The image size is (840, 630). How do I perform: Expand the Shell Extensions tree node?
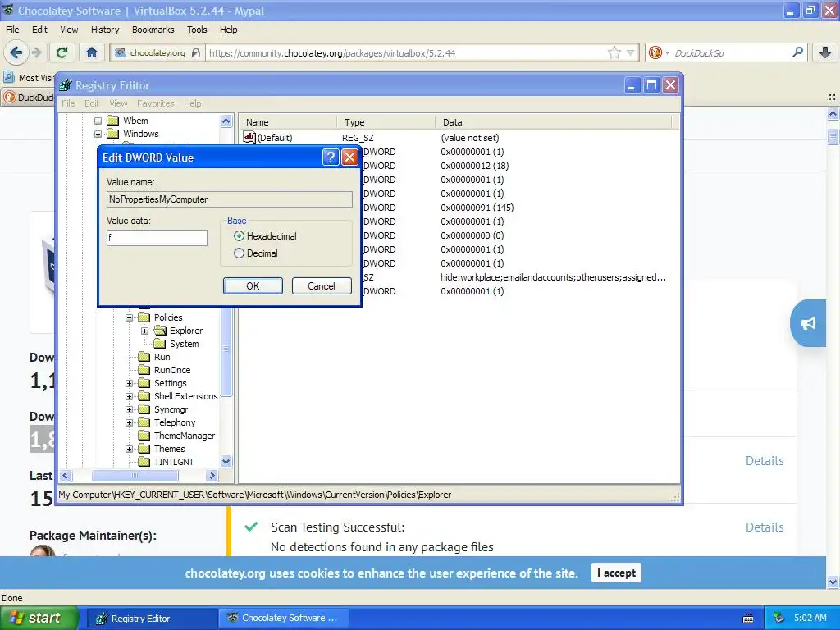(x=129, y=396)
